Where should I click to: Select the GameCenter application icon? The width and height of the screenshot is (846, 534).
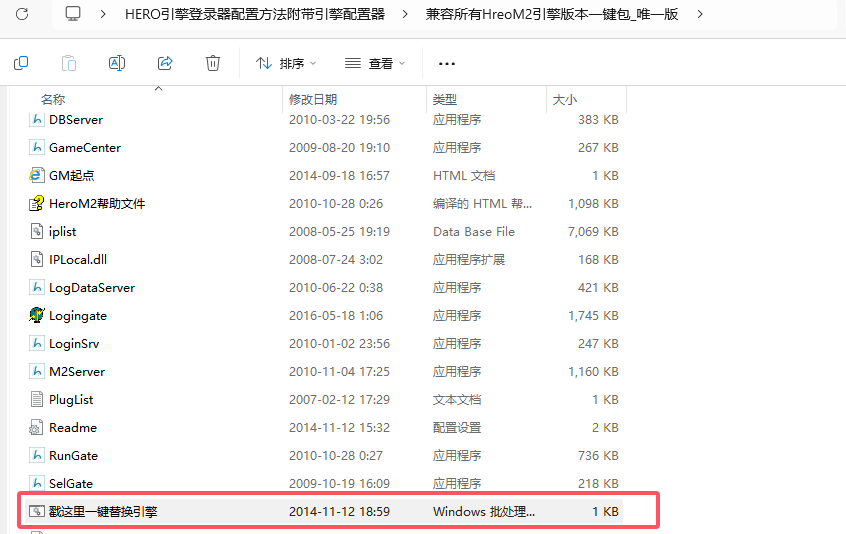36,147
